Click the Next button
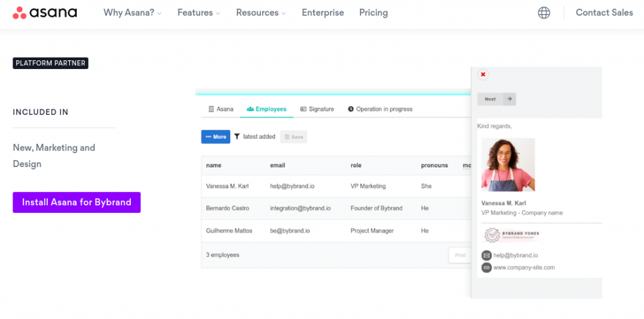Screen dimensions: 644x319 [497, 99]
